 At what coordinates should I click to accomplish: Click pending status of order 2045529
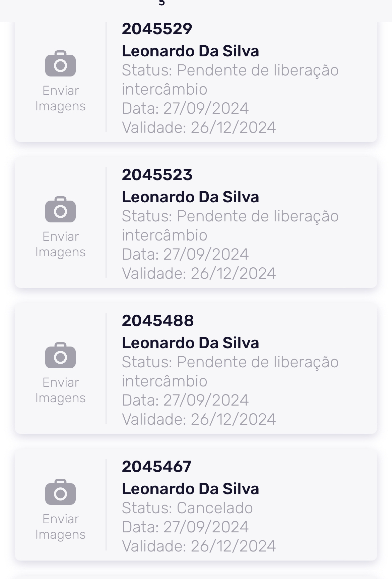[230, 80]
